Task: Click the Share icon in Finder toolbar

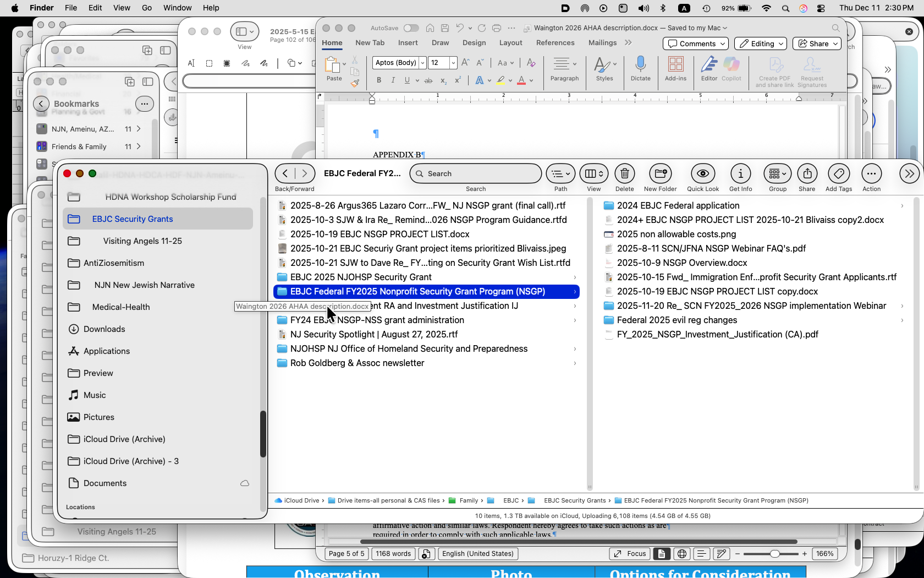Action: tap(807, 174)
